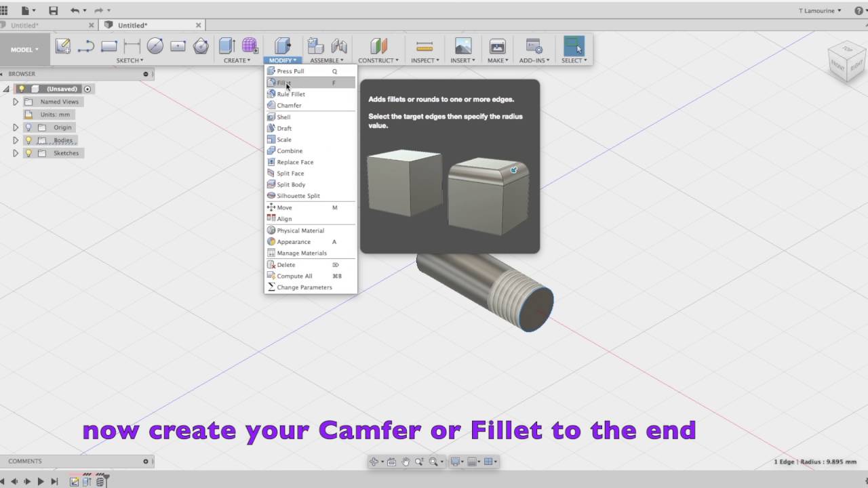Choose Combine from the Modify menu
This screenshot has width=868, height=488.
click(x=311, y=150)
